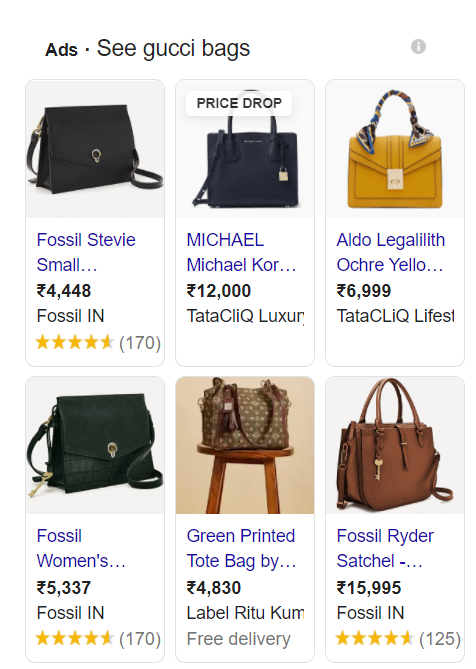Viewport: 476px width, 669px height.
Task: Click the Aldo Legalilith Ochre Yellow link
Action: (x=391, y=252)
